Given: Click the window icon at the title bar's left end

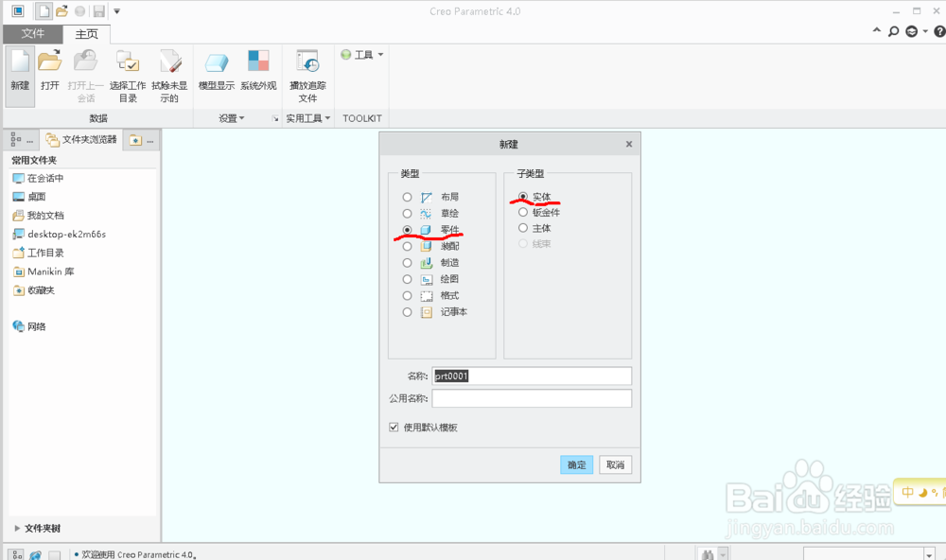Looking at the screenshot, I should [x=18, y=10].
